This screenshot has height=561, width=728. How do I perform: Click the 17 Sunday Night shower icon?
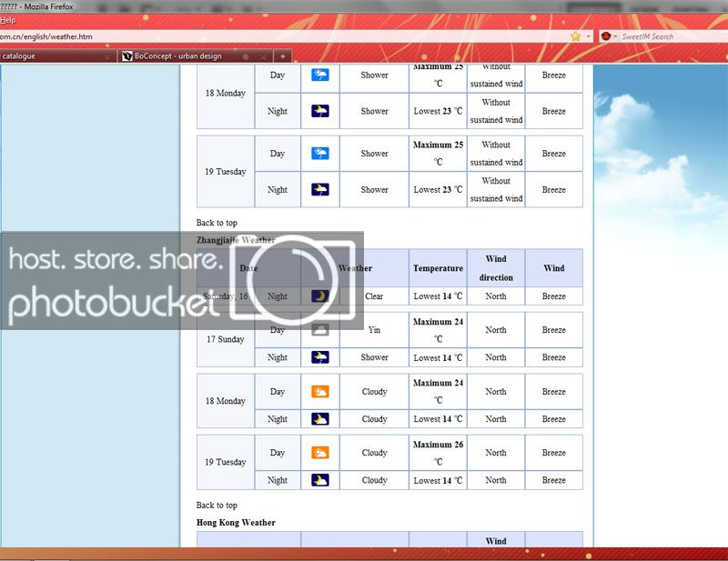320,357
